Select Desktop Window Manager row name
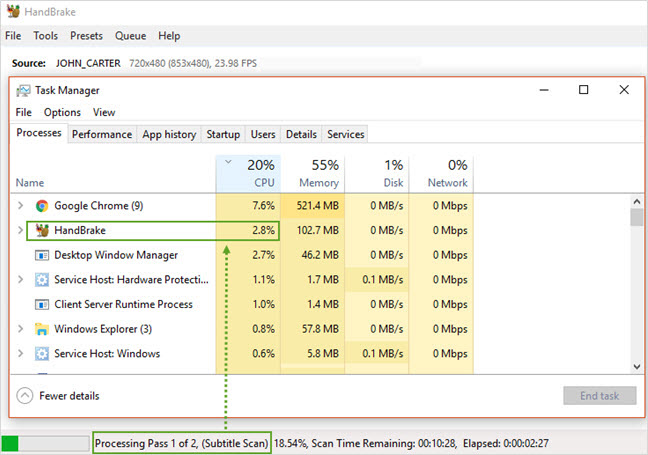This screenshot has height=455, width=648. point(116,255)
